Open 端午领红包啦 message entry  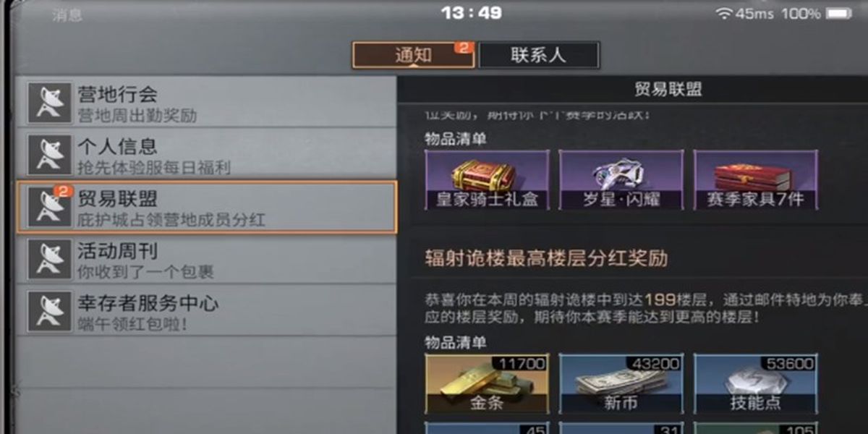[207, 311]
